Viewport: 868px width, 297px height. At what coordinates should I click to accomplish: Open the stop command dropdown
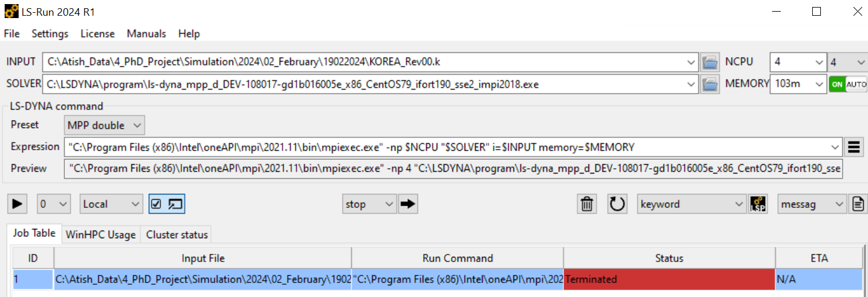tap(370, 204)
